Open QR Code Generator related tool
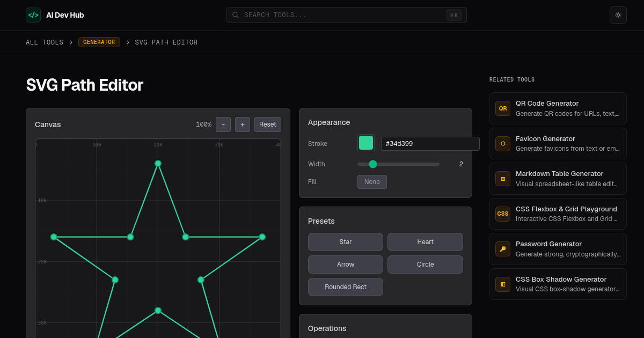 pyautogui.click(x=558, y=108)
